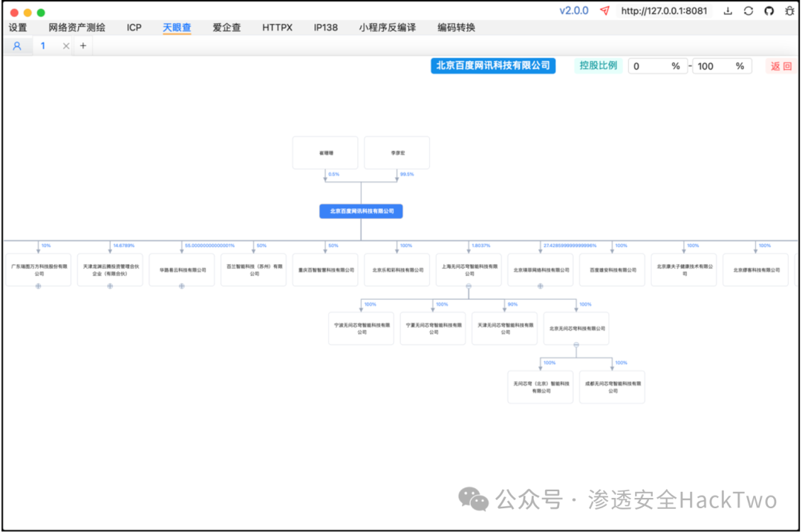This screenshot has width=802, height=532.
Task: Select the 北京无问芯穹科技有限公司 card
Action: tap(576, 329)
